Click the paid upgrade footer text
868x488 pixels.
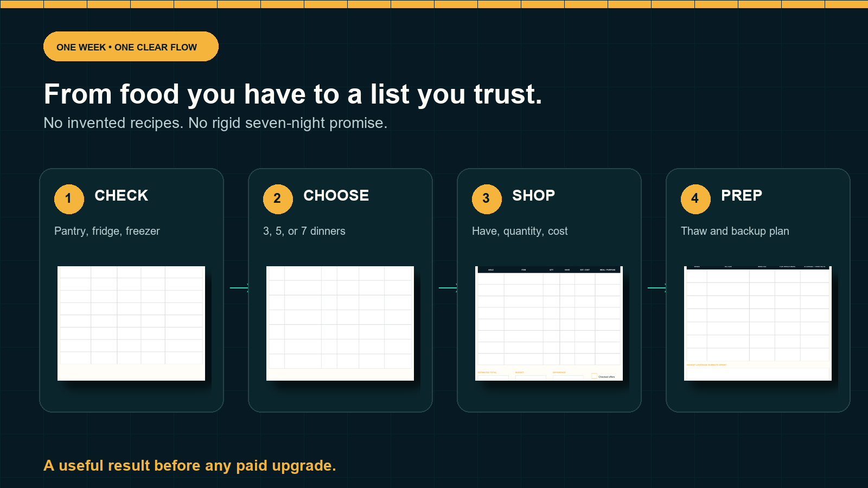point(190,465)
